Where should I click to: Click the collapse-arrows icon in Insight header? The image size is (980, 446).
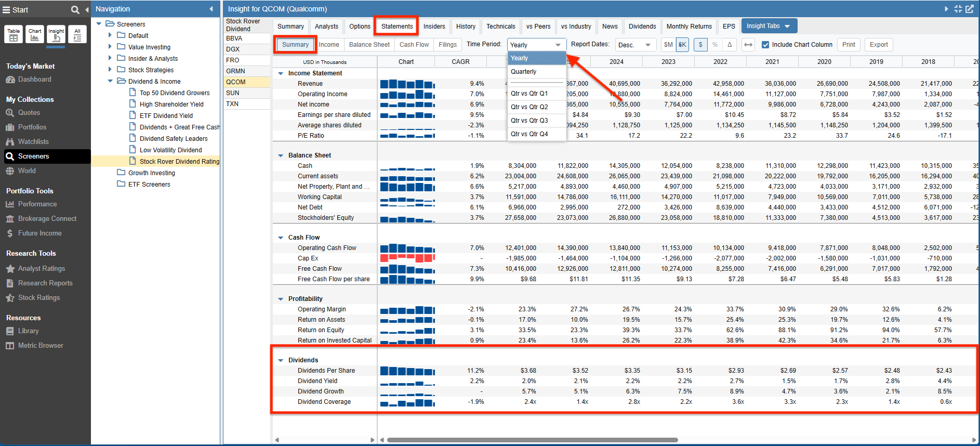(x=958, y=9)
